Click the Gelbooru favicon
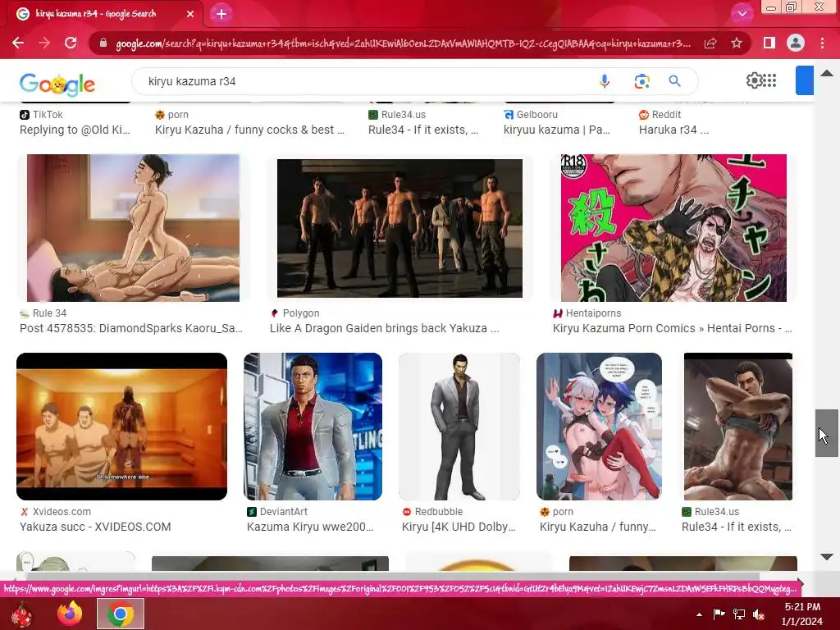840x630 pixels. click(509, 115)
